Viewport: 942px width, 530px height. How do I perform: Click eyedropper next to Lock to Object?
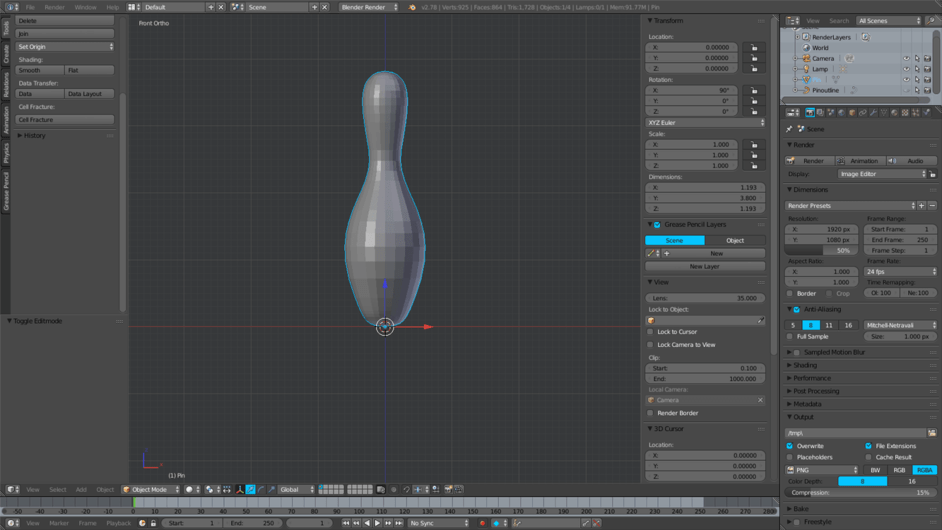(x=761, y=321)
